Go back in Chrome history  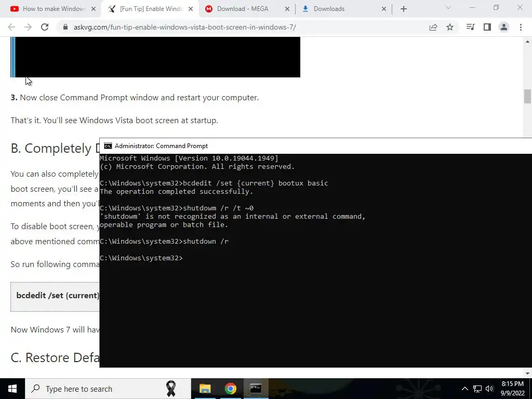point(11,27)
